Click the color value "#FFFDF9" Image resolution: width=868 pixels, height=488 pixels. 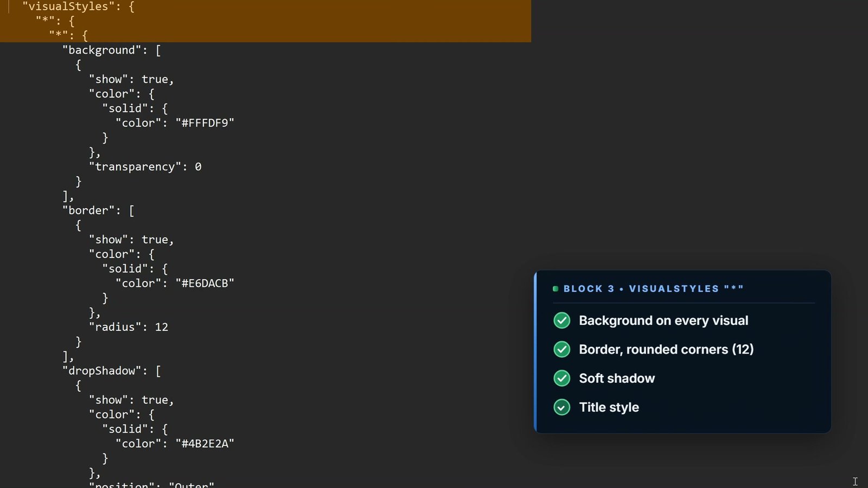(x=205, y=123)
